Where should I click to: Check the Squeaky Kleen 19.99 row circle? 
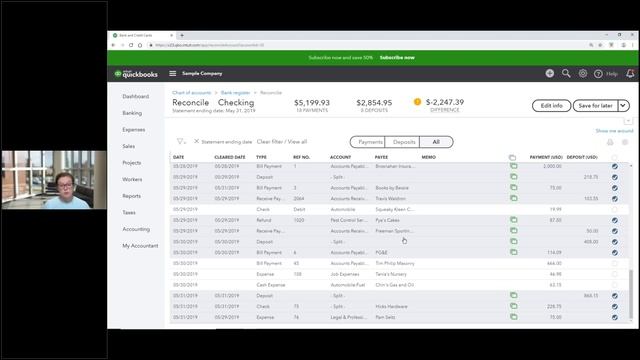(x=615, y=209)
